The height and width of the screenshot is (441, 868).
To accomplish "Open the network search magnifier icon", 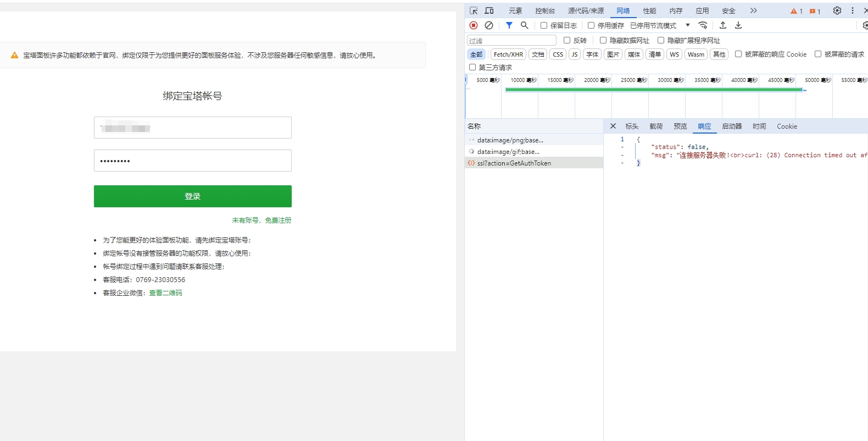I will tap(525, 25).
